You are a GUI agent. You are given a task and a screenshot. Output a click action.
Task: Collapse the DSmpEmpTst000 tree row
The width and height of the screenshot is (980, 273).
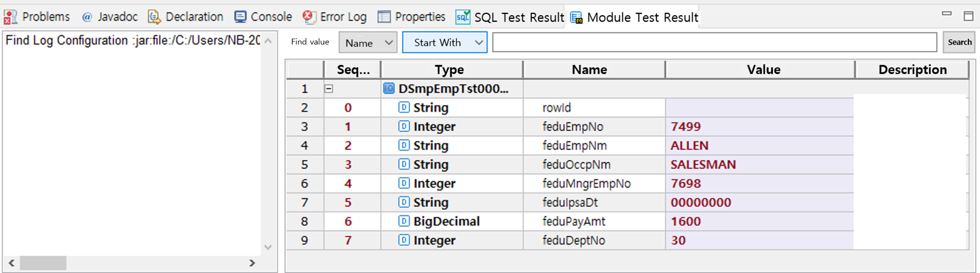tap(329, 89)
